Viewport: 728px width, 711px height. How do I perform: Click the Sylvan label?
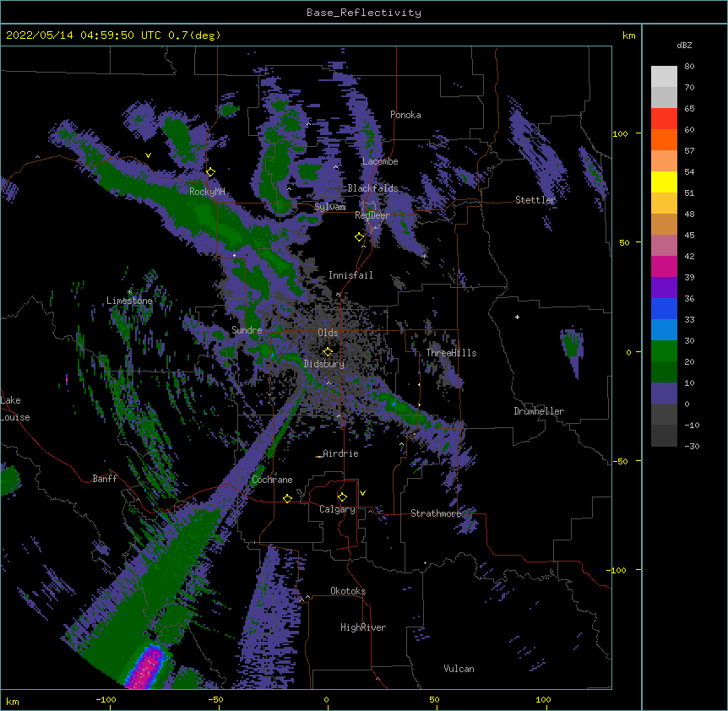point(329,207)
